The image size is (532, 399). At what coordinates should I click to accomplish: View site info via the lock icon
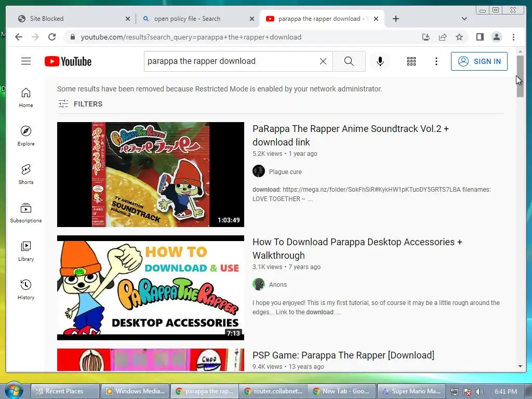click(72, 37)
